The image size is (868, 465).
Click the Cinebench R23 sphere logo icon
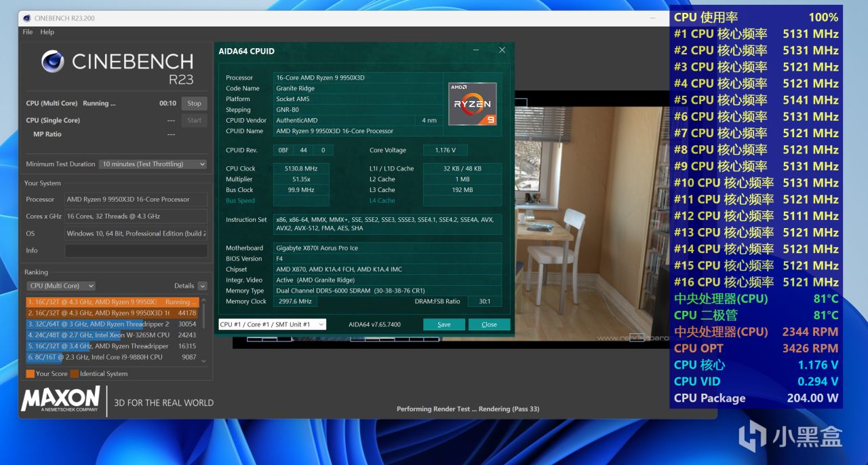click(53, 62)
